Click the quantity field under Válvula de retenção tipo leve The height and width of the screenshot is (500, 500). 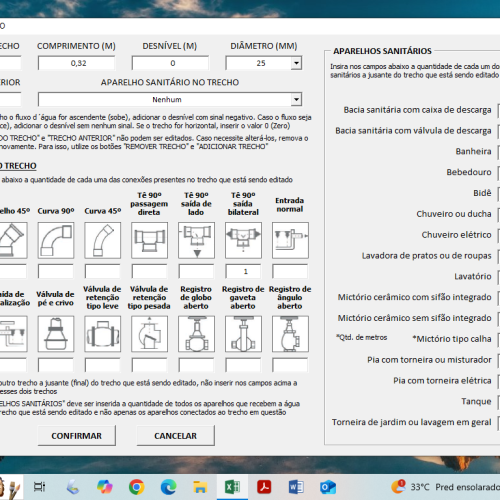pyautogui.click(x=103, y=365)
